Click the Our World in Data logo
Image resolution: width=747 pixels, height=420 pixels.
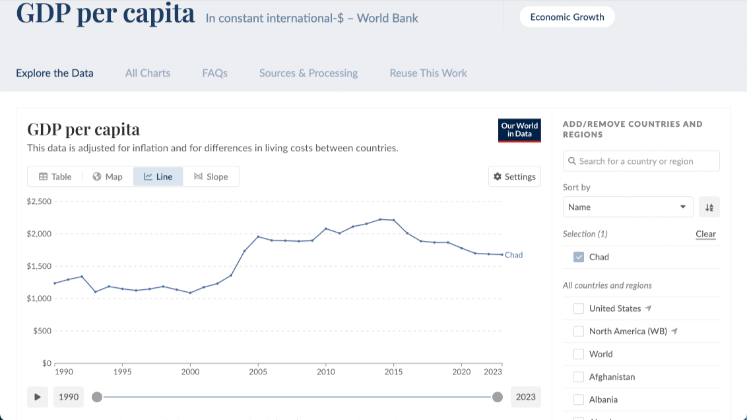(519, 131)
